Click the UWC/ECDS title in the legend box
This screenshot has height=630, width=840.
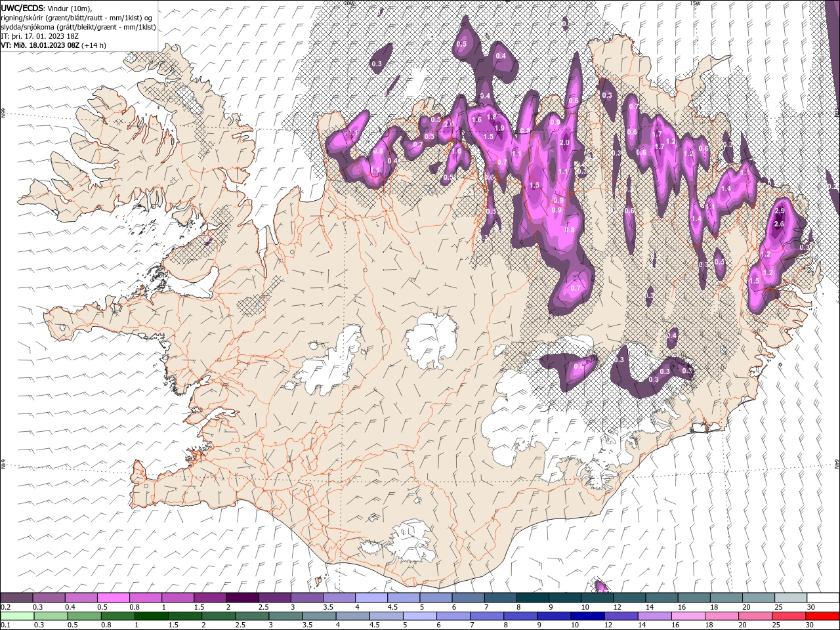pos(23,8)
